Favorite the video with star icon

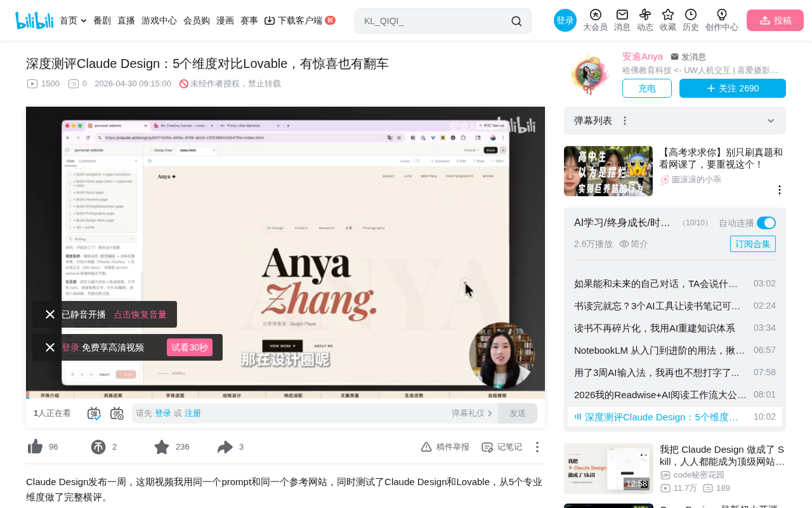coord(162,447)
